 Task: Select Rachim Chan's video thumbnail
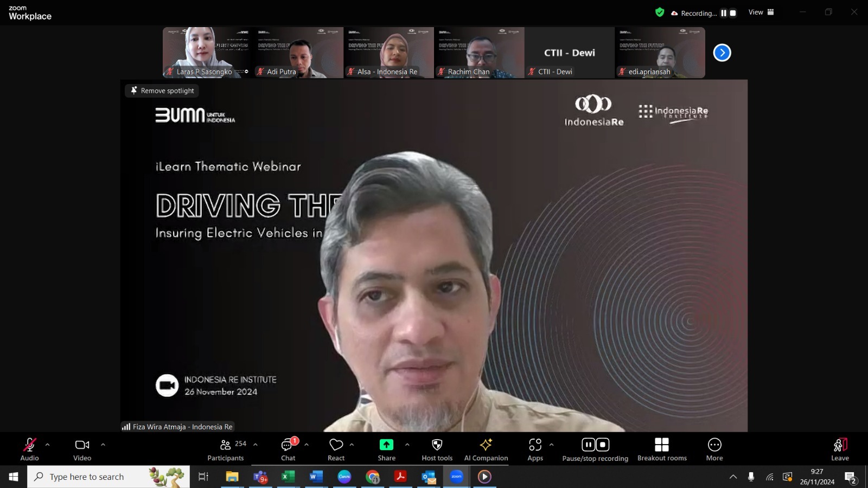pyautogui.click(x=479, y=53)
